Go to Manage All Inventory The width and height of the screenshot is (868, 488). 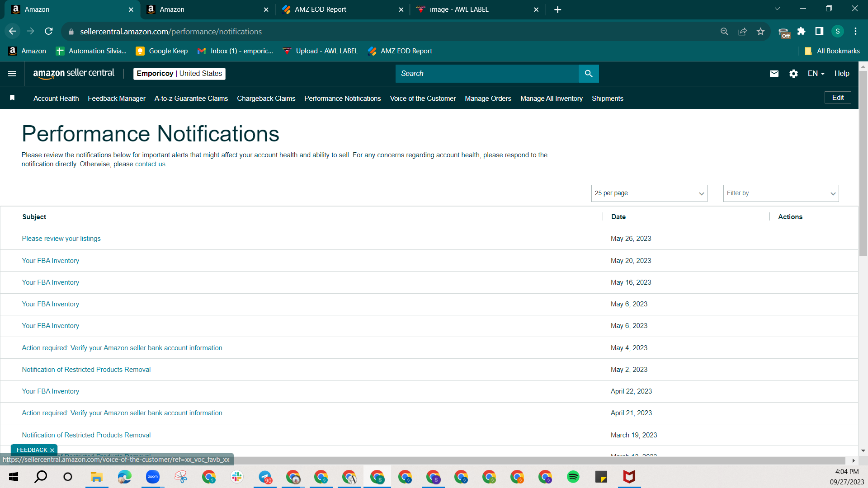(x=552, y=99)
